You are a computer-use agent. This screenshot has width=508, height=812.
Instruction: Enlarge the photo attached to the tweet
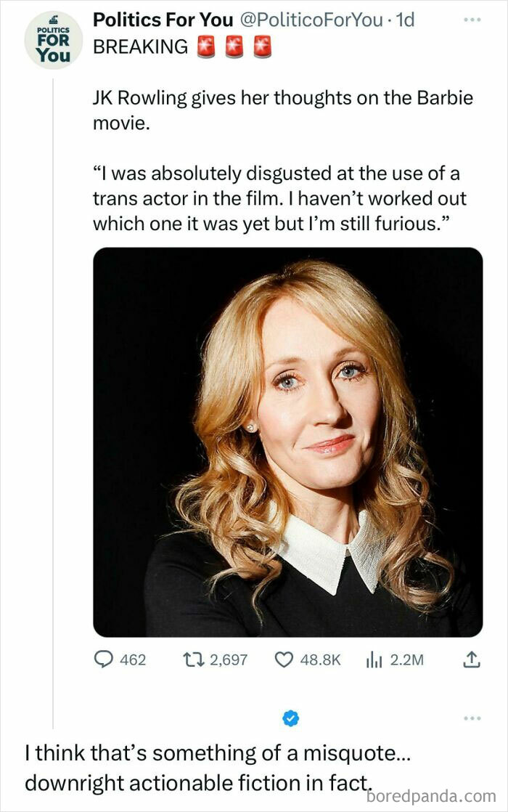pos(287,442)
